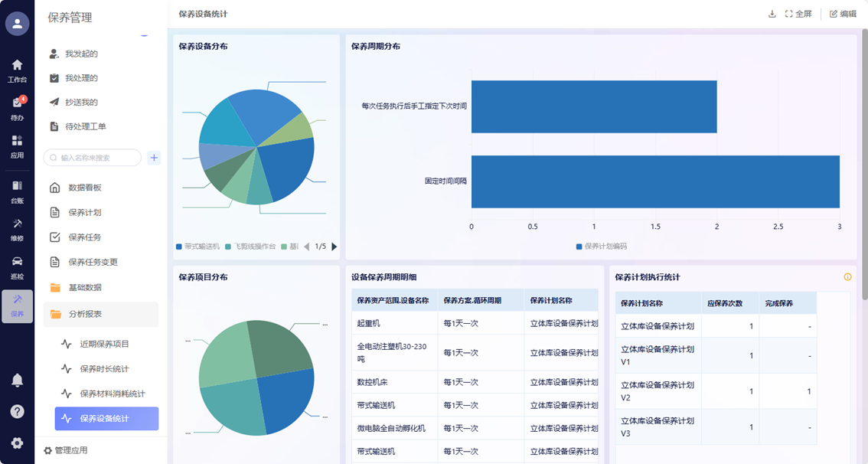Click the 编辑 button
The width and height of the screenshot is (868, 464).
click(x=843, y=14)
